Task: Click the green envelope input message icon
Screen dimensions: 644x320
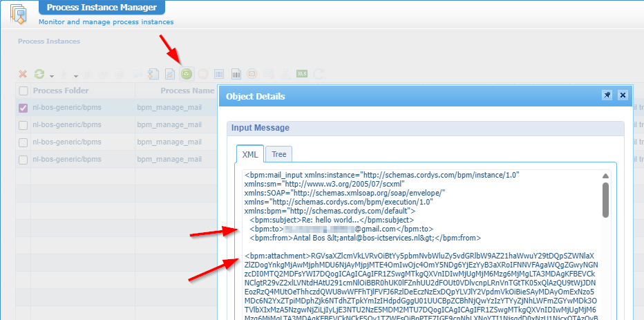Action: (187, 74)
